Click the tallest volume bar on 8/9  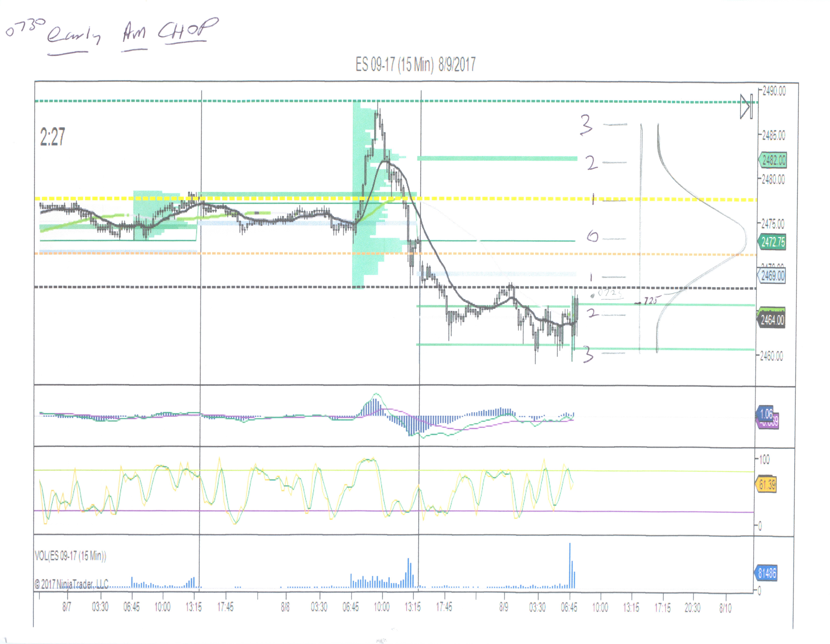point(570,565)
